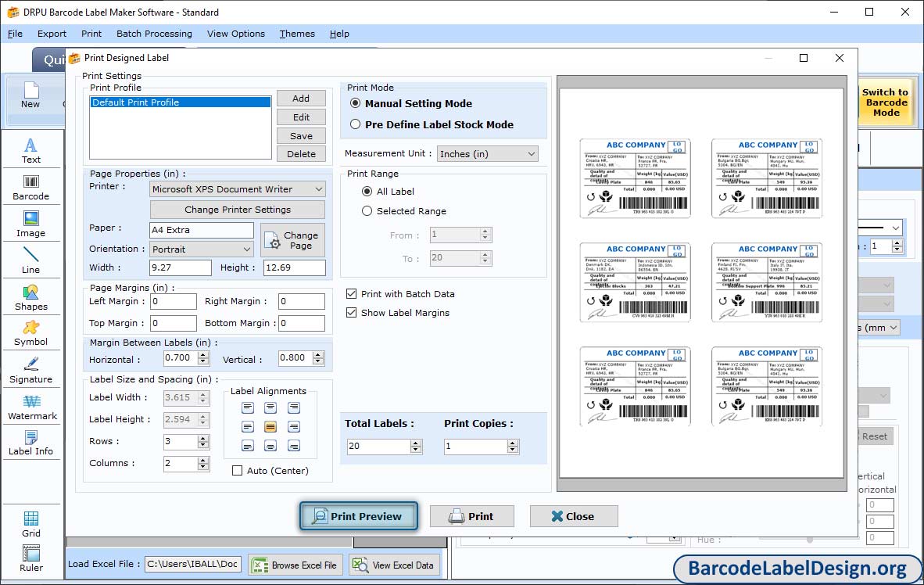
Task: Select the Line drawing tool
Action: (30, 260)
